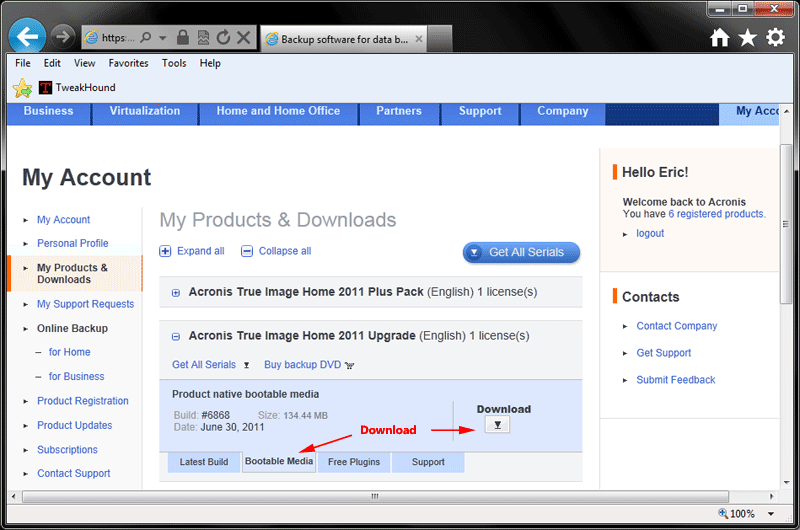Open the File menu

pos(22,63)
